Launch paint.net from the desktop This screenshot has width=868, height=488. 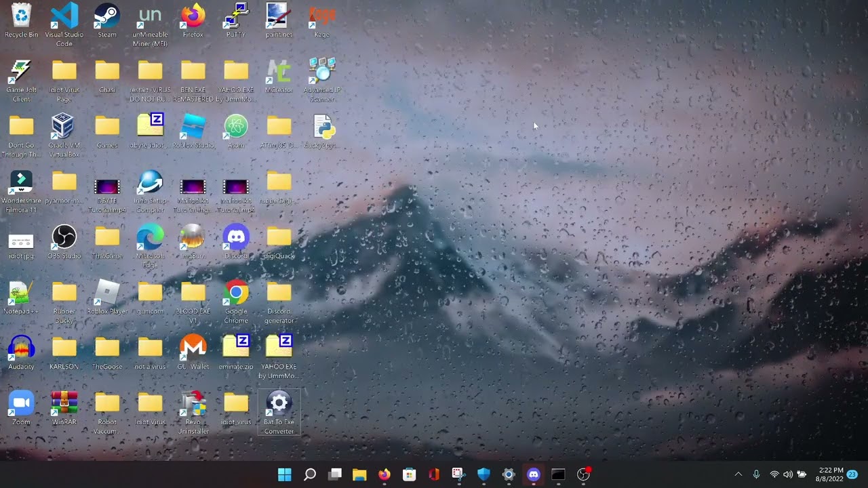(279, 21)
